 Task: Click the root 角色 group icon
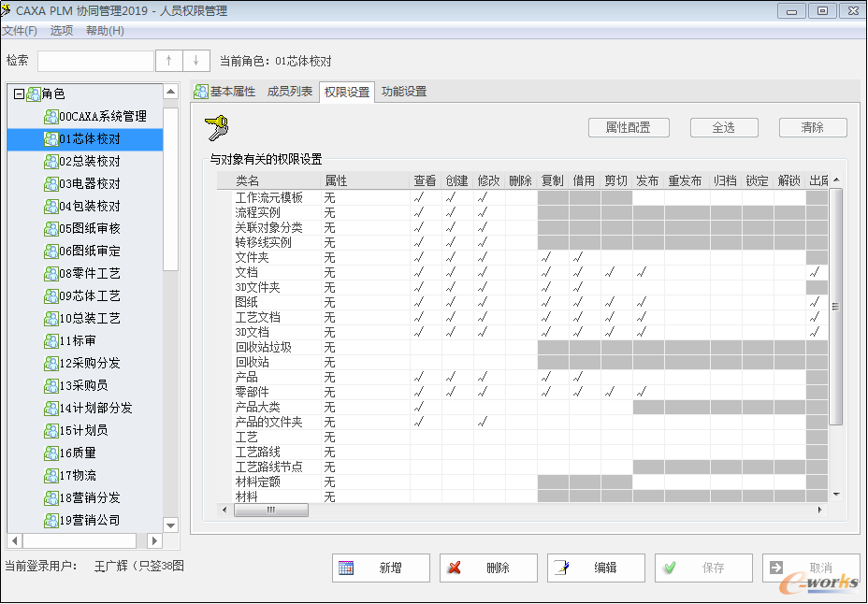tap(34, 94)
